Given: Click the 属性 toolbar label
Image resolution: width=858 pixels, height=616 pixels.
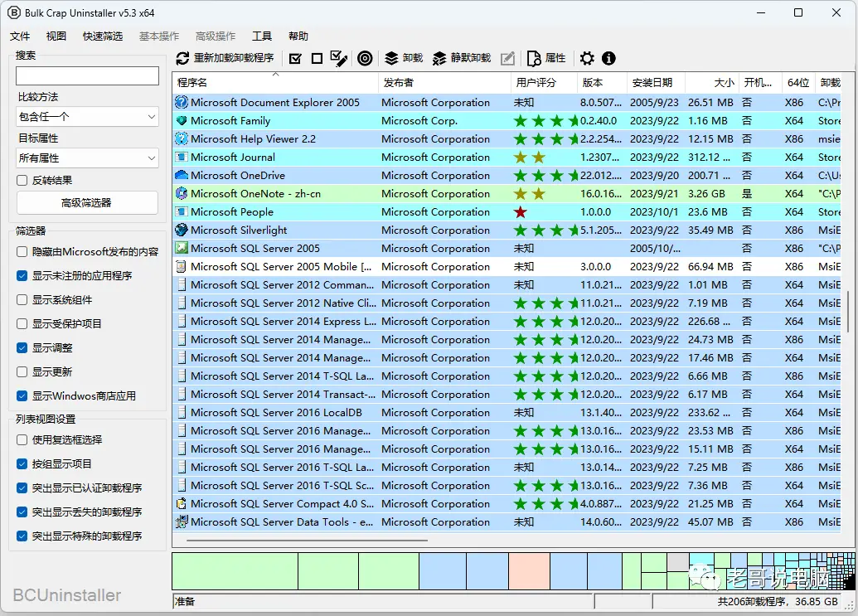Looking at the screenshot, I should click(x=555, y=58).
